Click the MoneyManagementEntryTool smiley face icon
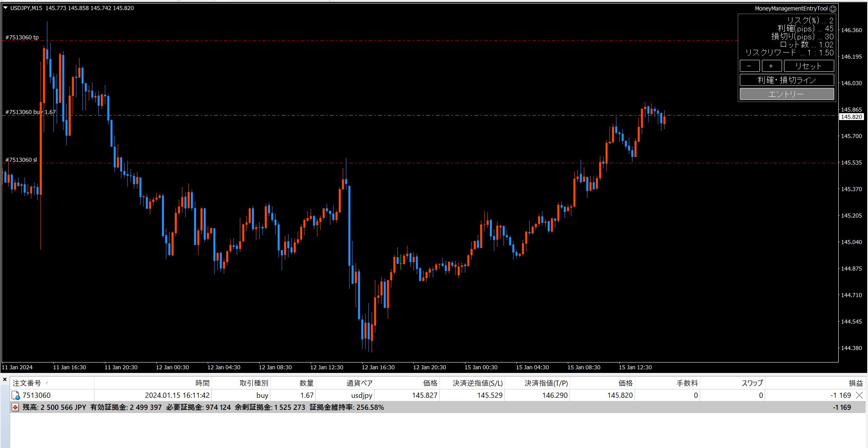The image size is (868, 448). tap(833, 9)
